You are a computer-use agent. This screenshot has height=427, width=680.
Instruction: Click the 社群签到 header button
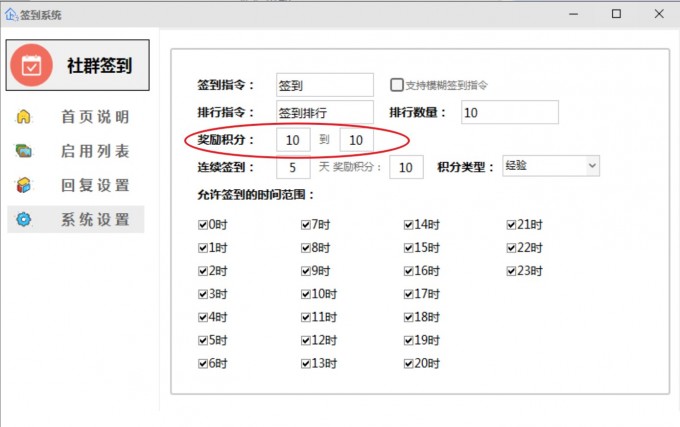(78, 65)
